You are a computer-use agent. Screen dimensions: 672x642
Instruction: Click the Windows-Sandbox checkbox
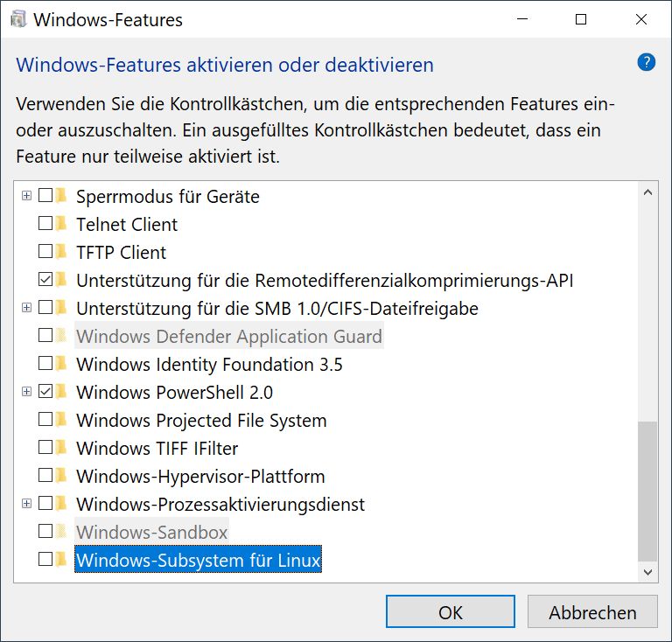(x=45, y=531)
